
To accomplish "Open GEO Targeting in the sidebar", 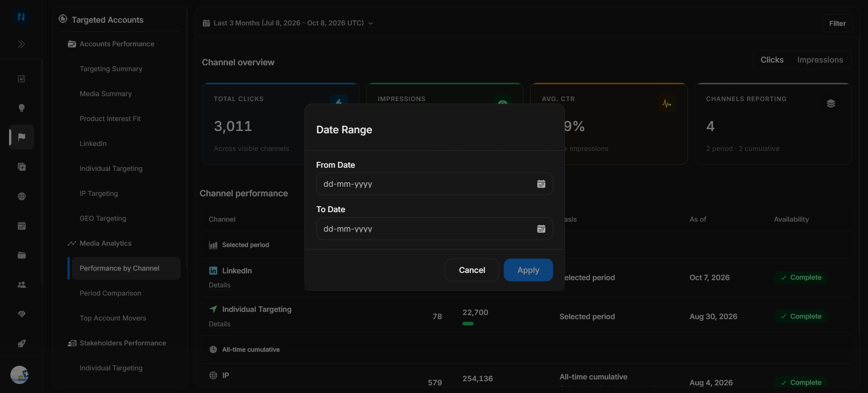I will coord(103,218).
